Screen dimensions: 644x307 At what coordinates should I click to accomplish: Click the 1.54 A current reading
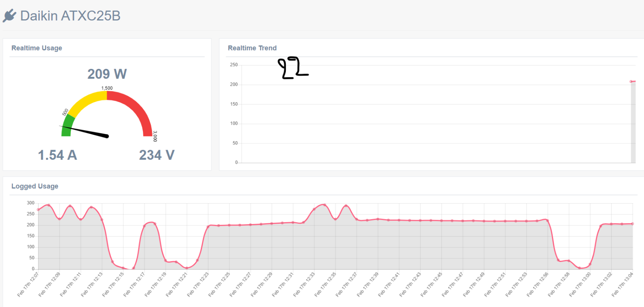coord(57,155)
